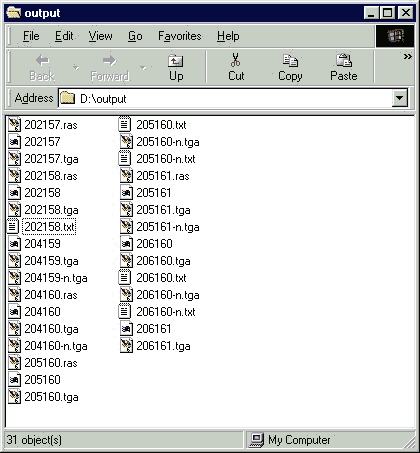420x453 pixels.
Task: Click the 204159-n.tga file icon
Action: 14,278
